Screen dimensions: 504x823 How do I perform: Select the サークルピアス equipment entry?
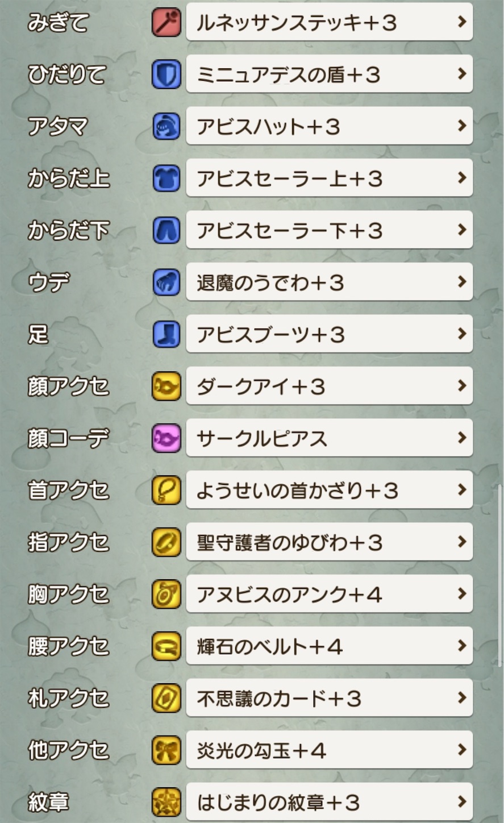click(328, 438)
